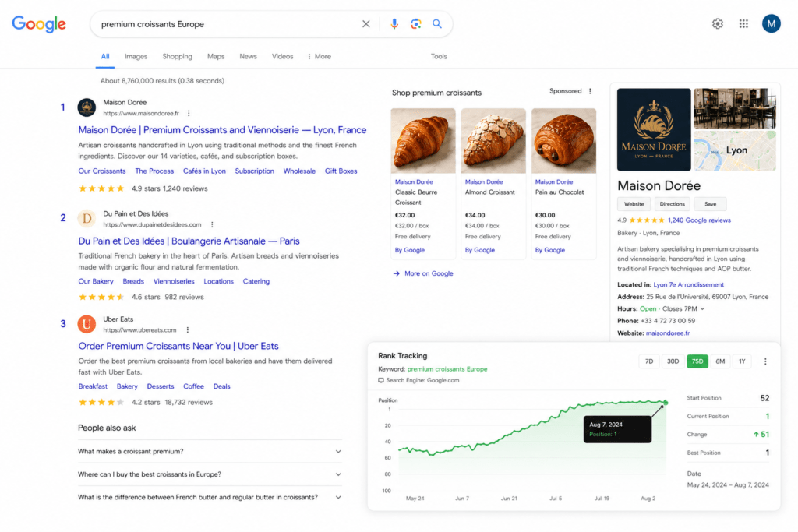Click the Website button in knowledge panel
Screen dimensions: 798x532
[x=634, y=204]
